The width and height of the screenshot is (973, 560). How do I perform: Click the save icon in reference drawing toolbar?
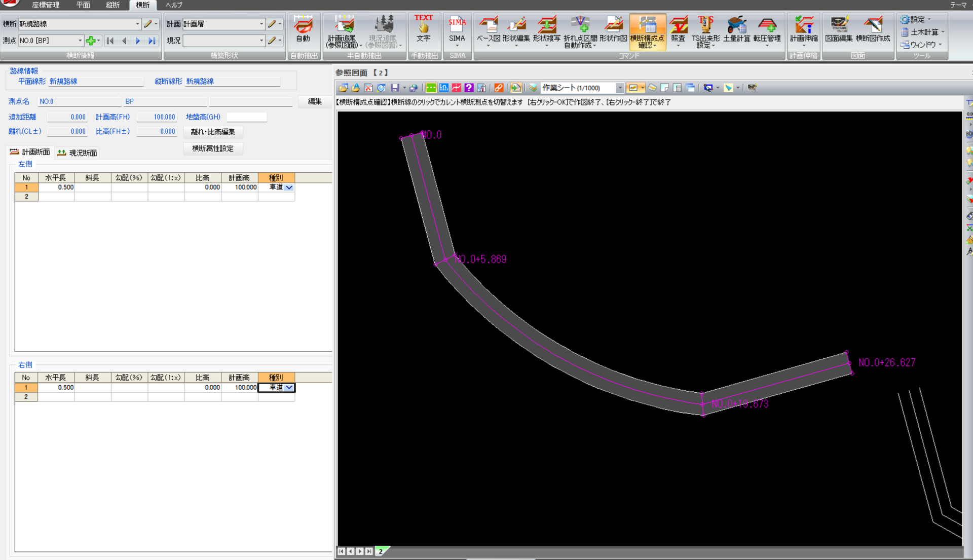click(x=395, y=88)
